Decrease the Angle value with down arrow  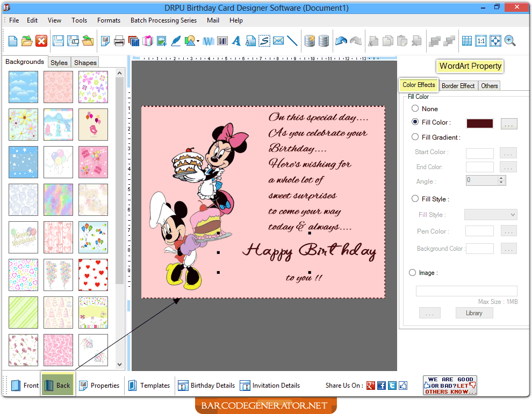click(501, 183)
